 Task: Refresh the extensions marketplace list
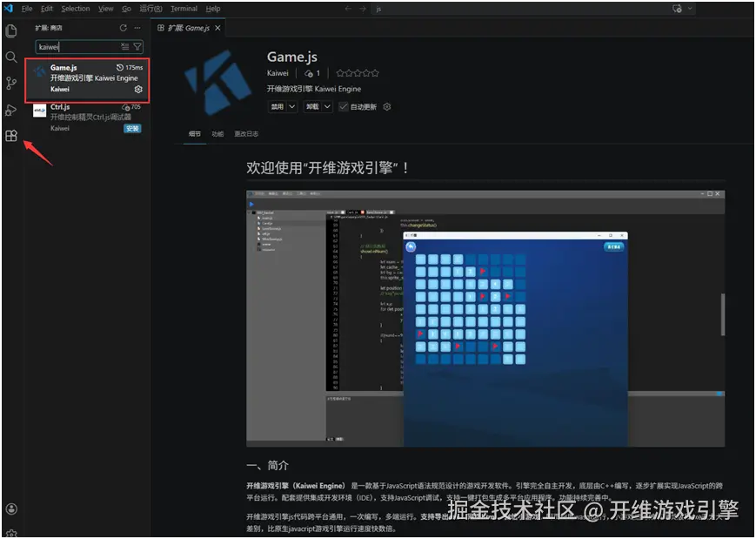tap(124, 28)
